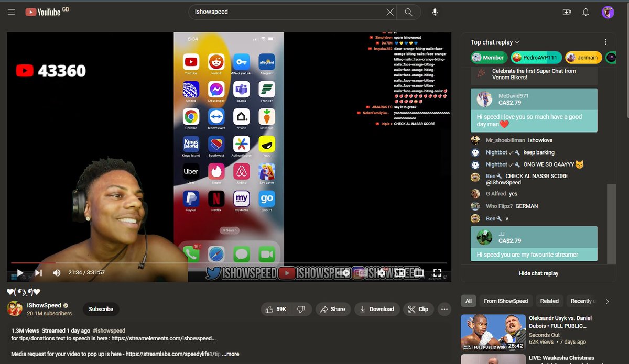Open the YouTube hamburger guide menu
This screenshot has height=364, width=629.
coord(12,12)
